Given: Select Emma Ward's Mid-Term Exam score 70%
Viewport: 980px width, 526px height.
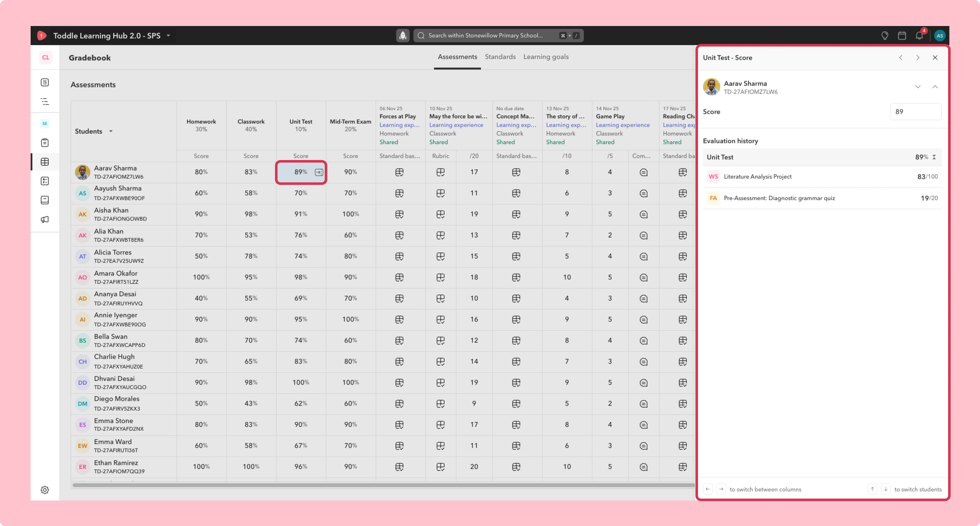Looking at the screenshot, I should click(x=351, y=446).
